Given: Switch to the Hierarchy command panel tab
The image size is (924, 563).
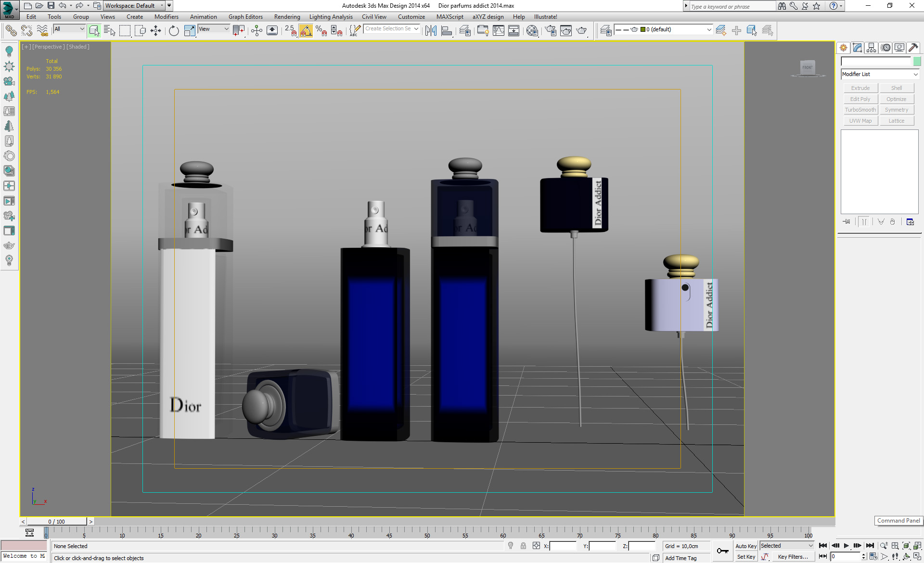Looking at the screenshot, I should pyautogui.click(x=871, y=48).
